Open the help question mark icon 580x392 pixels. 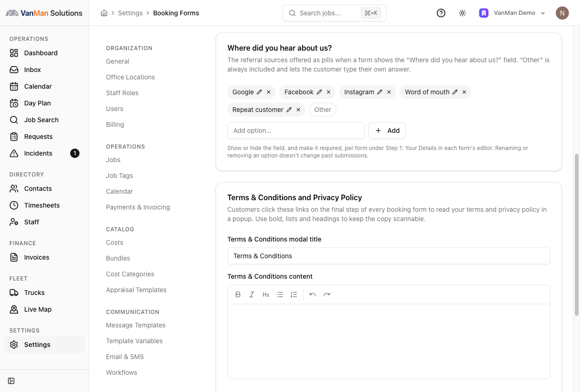[441, 13]
